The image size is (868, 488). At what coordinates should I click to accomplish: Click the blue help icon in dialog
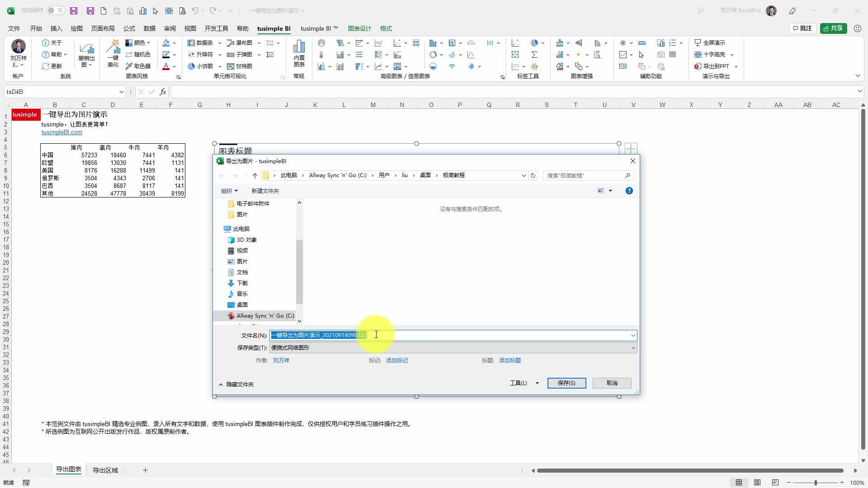coord(629,191)
